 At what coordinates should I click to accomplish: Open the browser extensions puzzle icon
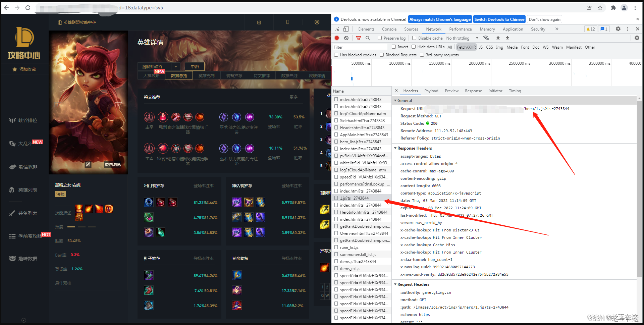pos(613,8)
